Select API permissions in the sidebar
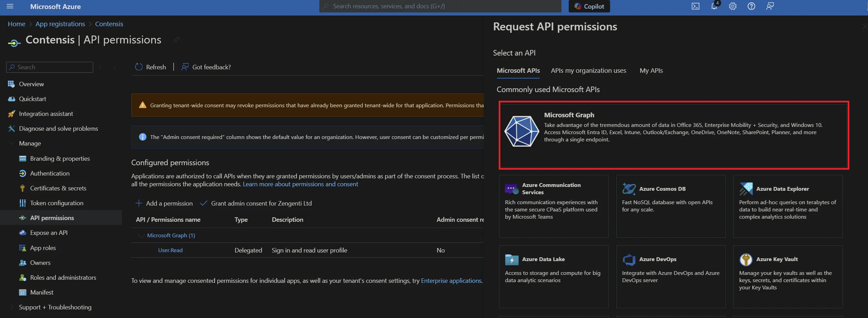868x318 pixels. pyautogui.click(x=61, y=218)
